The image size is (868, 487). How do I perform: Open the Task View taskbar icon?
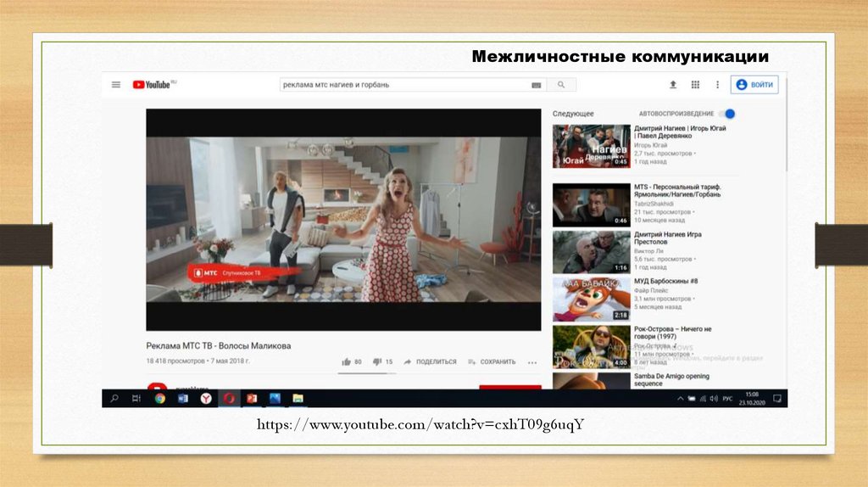tap(136, 399)
